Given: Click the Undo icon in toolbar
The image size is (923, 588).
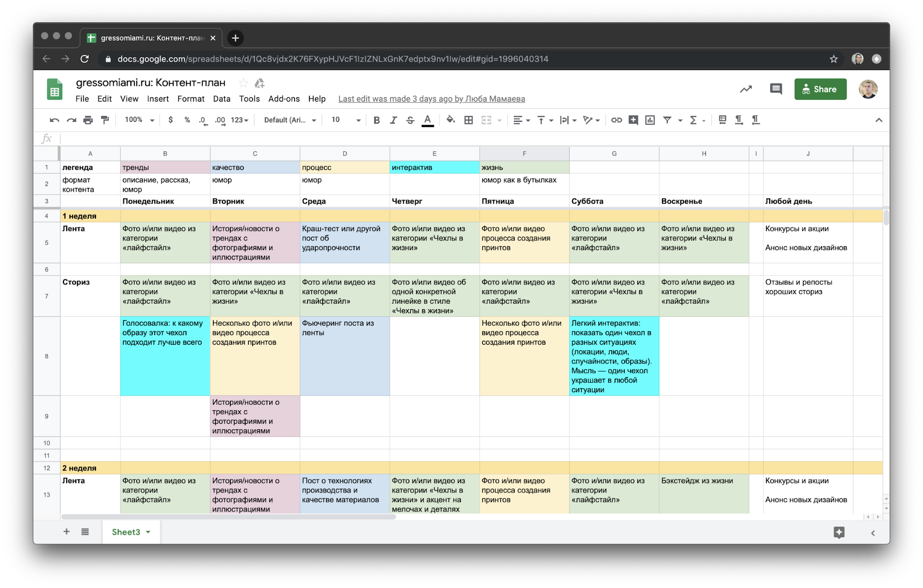Looking at the screenshot, I should click(54, 120).
